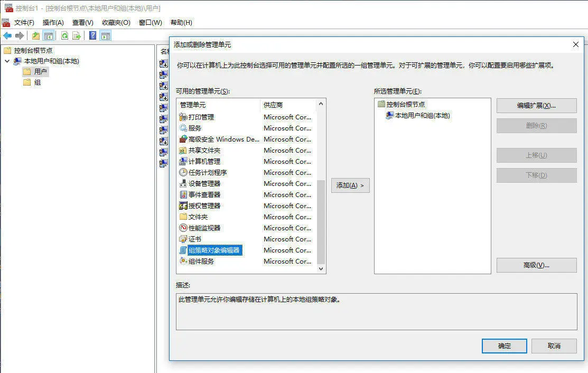This screenshot has width=588, height=373.
Task: Select the 性能监视器 snap-in icon
Action: coord(183,228)
